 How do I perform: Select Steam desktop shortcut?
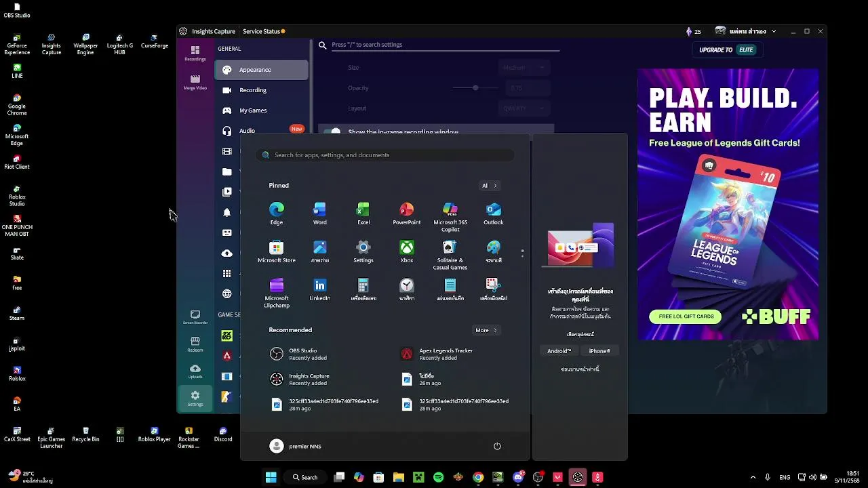click(x=17, y=313)
